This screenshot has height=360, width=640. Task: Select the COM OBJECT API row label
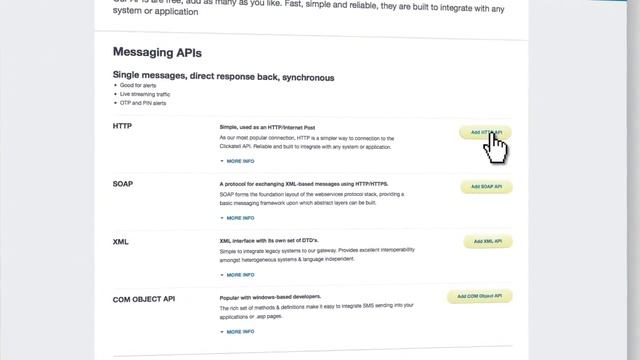click(144, 299)
